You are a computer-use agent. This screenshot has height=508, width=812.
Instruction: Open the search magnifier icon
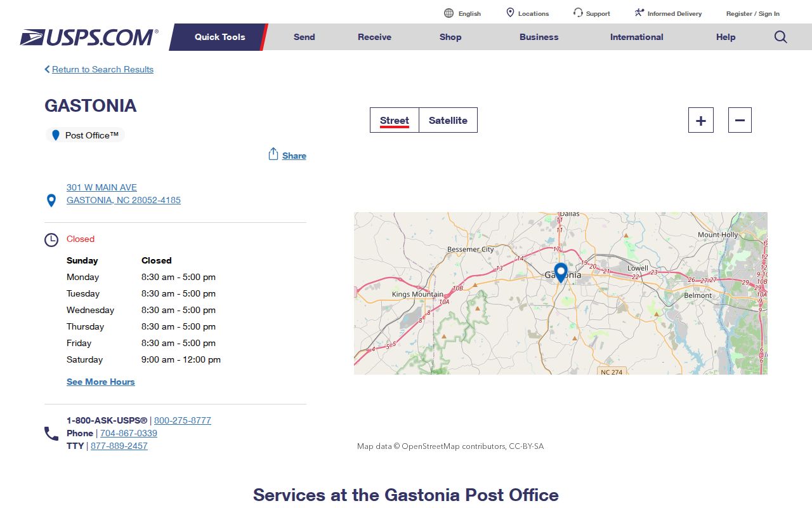[781, 37]
